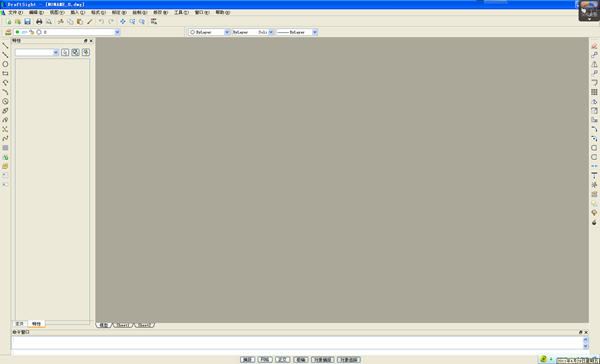Switch to the 模型 Model tab
Viewport: 600px width, 364px height.
pos(104,325)
